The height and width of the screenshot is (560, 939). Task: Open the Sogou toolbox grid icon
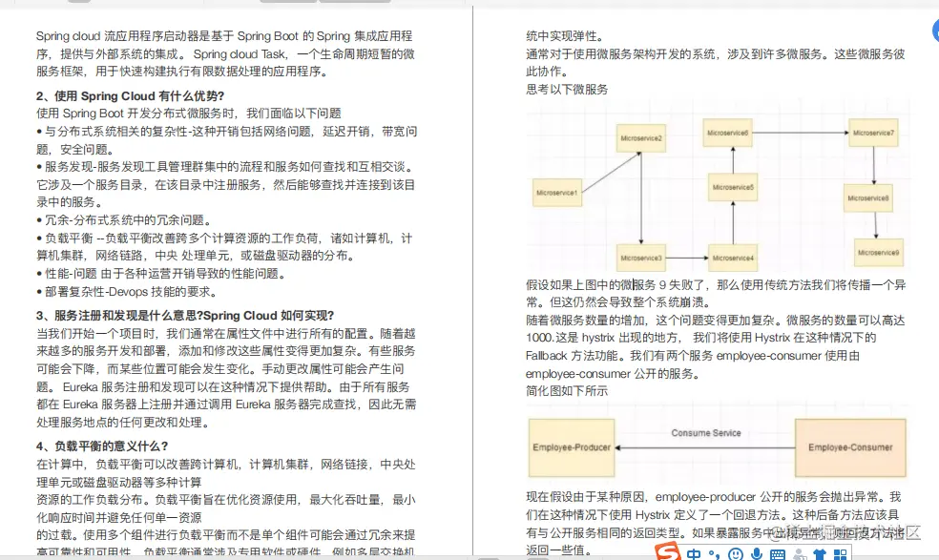[x=841, y=555]
